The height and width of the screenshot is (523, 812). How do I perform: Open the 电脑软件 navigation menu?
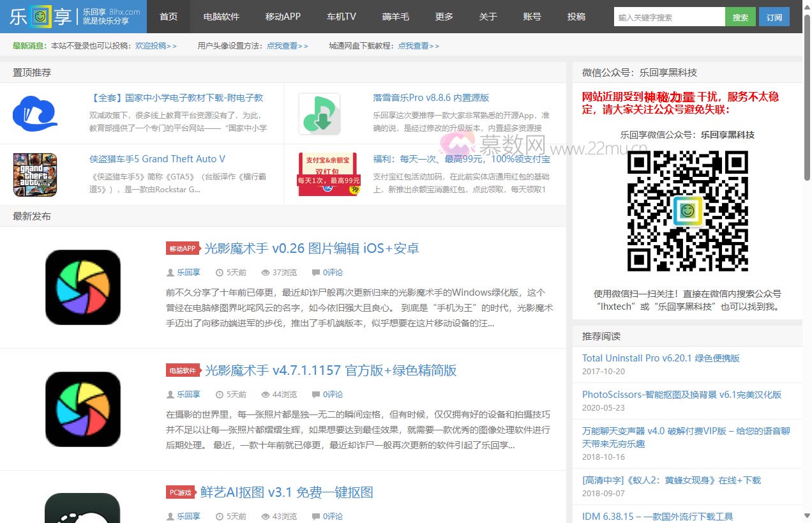coord(222,17)
